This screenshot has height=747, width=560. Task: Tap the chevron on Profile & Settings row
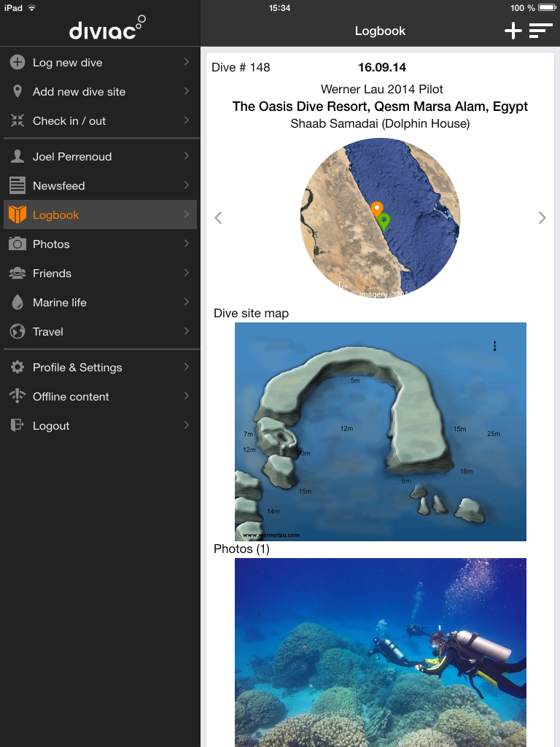point(187,366)
